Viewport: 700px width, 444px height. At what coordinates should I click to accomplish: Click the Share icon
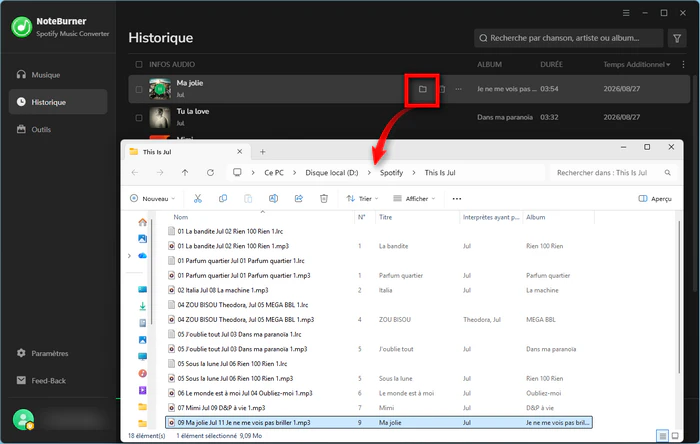[299, 199]
